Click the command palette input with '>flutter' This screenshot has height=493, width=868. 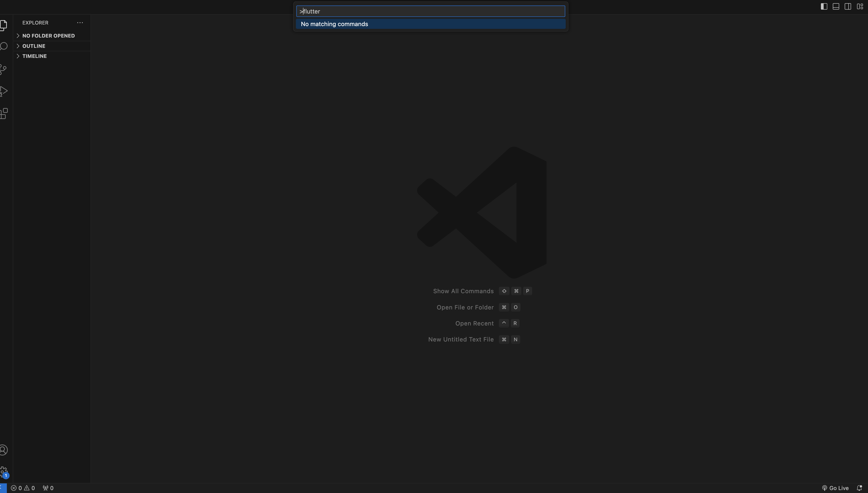[431, 11]
